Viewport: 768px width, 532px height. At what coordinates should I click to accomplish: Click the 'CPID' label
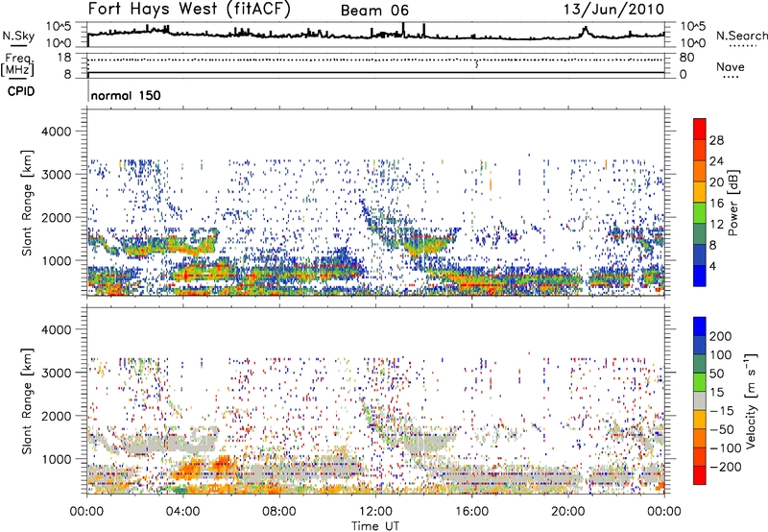(21, 91)
